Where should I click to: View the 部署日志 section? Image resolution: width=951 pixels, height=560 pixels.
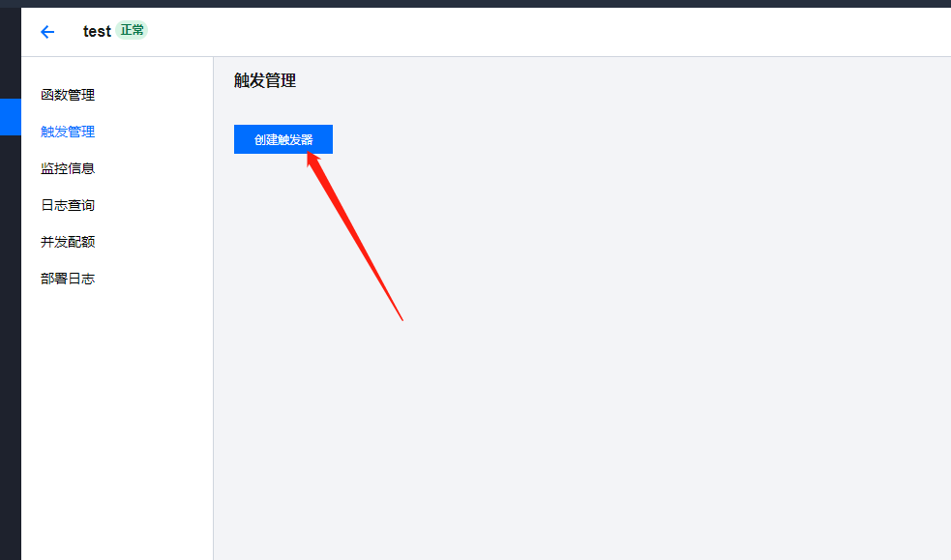coord(68,279)
